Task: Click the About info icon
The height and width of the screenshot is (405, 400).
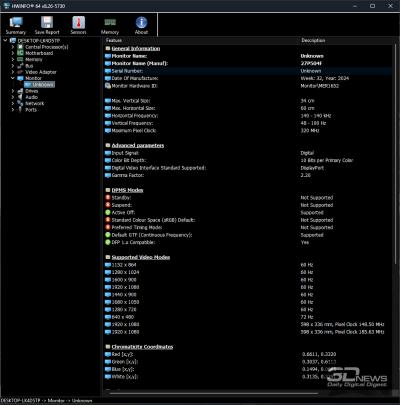Action: [x=141, y=25]
